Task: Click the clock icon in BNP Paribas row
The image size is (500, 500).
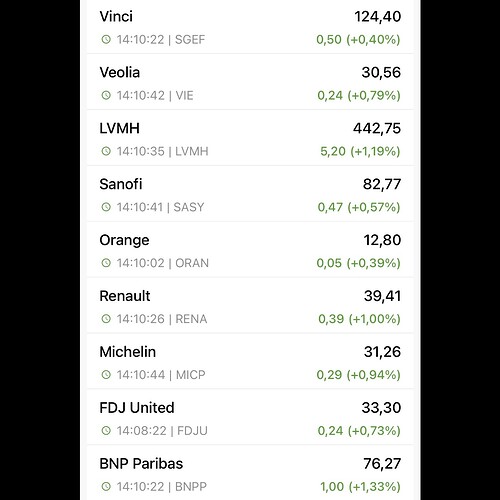Action: (x=106, y=486)
